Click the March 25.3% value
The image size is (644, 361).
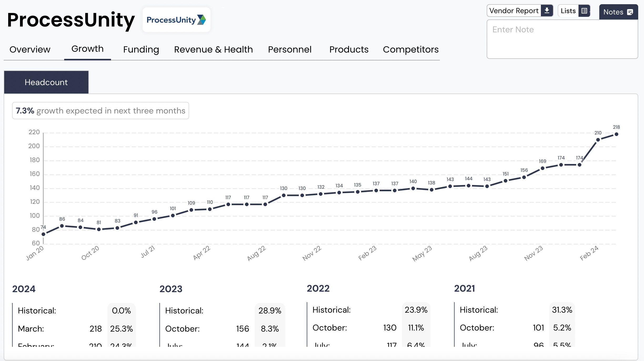(x=121, y=329)
